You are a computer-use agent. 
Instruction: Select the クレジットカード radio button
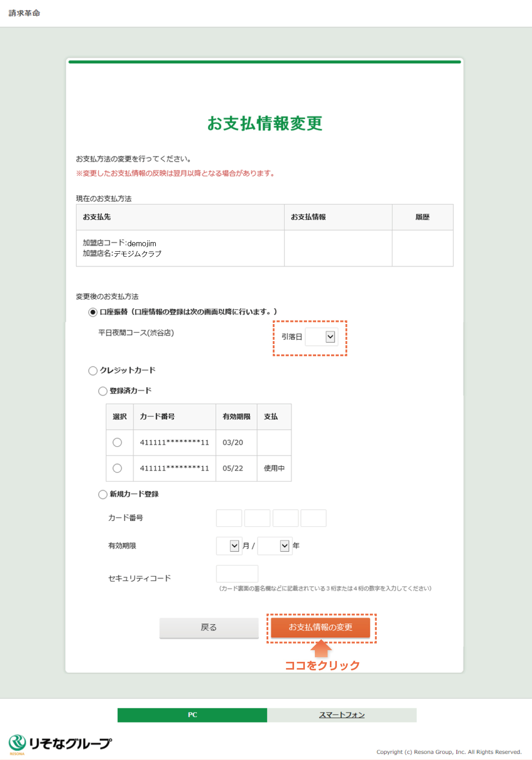[x=93, y=371]
